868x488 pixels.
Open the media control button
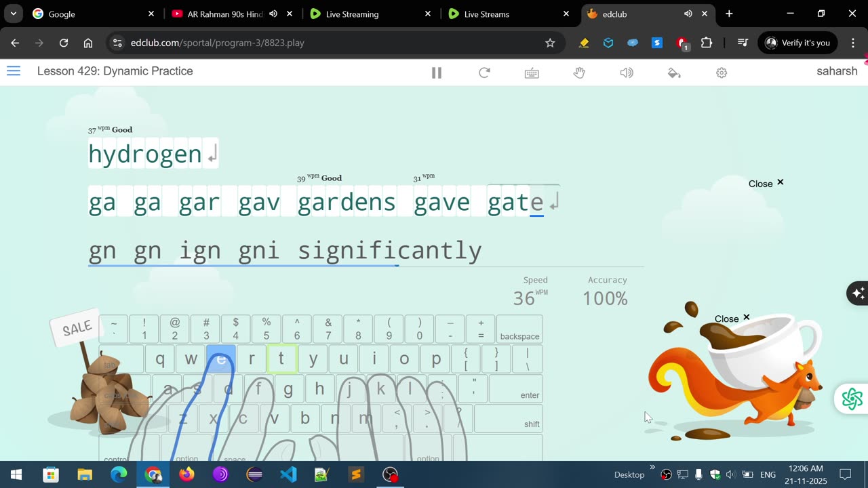pos(743,43)
